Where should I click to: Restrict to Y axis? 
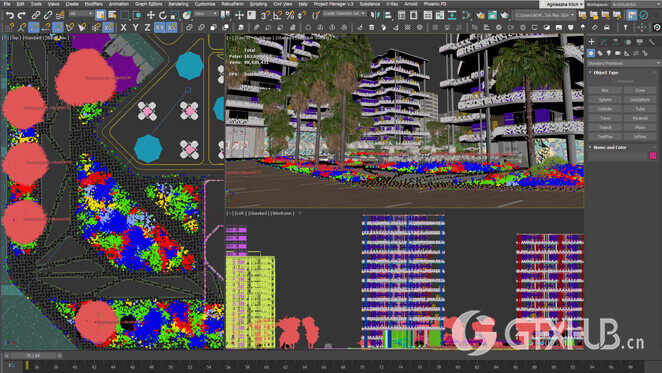(135, 27)
